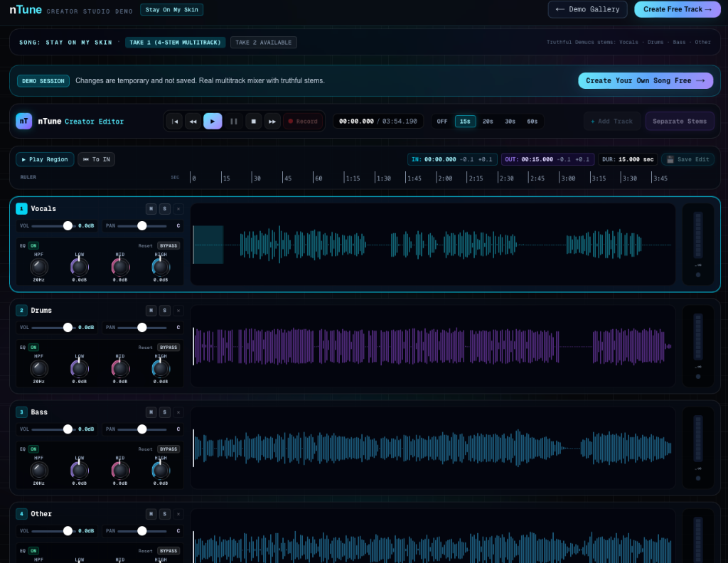Bypass the Bass EQ
This screenshot has width=728, height=563.
click(168, 449)
